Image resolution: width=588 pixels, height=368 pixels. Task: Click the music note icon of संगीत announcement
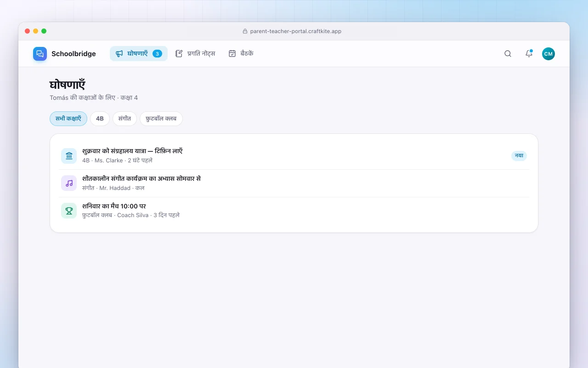point(69,184)
